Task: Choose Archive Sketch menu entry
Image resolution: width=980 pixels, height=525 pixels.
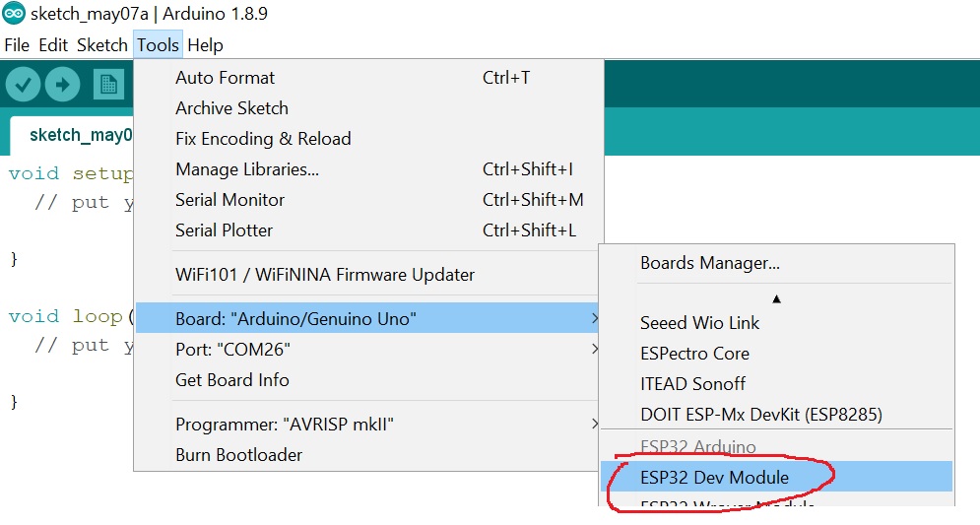Action: 232,108
